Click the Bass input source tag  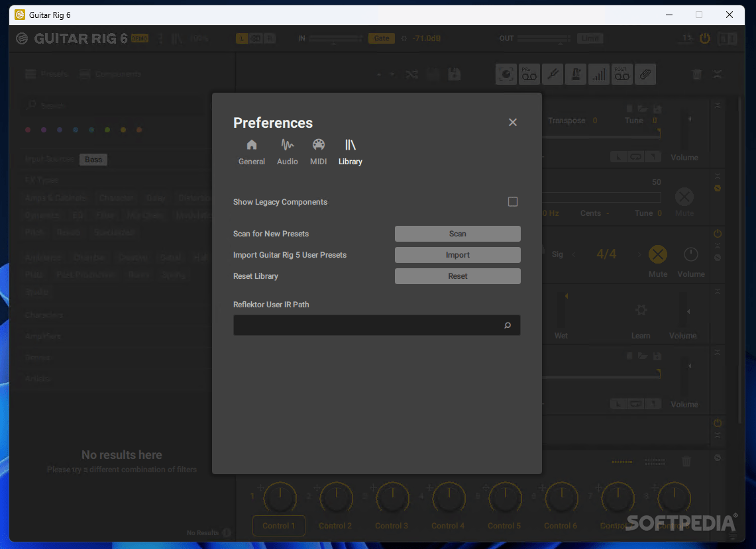point(93,160)
